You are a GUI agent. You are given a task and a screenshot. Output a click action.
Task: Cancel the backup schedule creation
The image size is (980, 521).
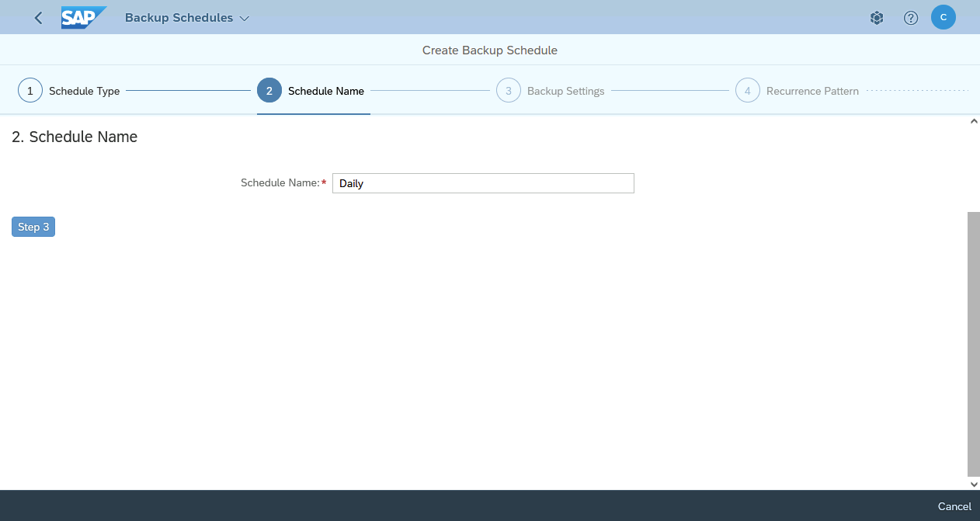[954, 506]
